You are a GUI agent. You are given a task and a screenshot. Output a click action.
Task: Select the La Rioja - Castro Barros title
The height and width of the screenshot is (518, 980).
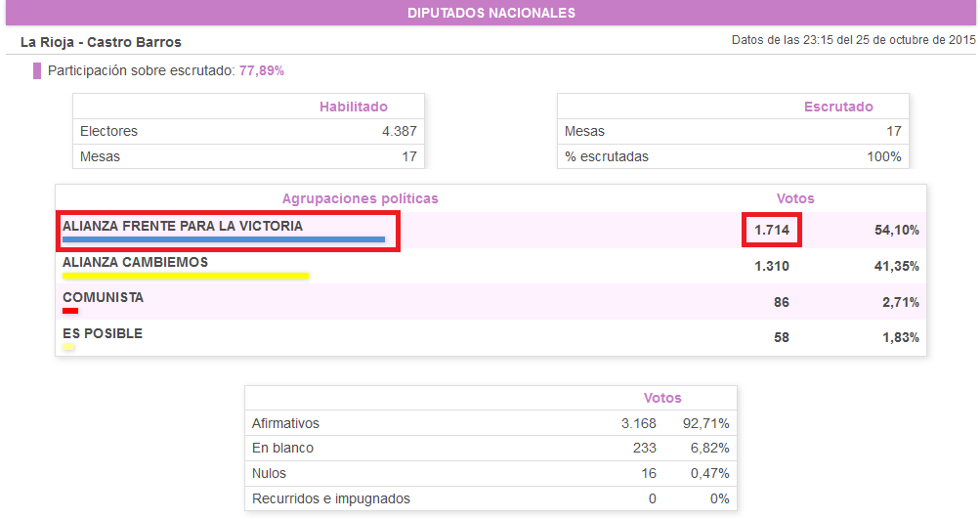[x=101, y=42]
